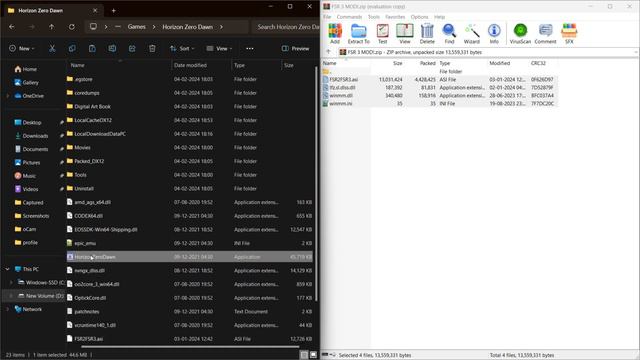
Task: Select the HorizonZeroDawn application file
Action: point(189,257)
